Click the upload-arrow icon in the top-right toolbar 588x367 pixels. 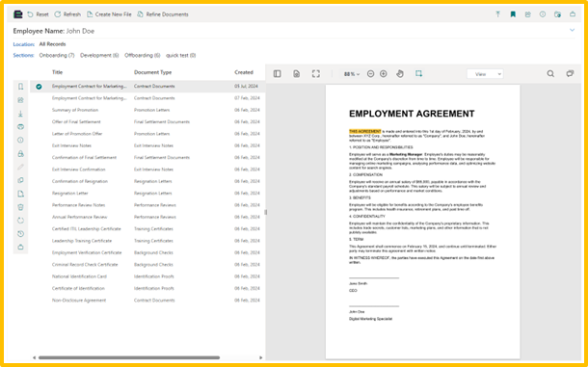tap(497, 14)
